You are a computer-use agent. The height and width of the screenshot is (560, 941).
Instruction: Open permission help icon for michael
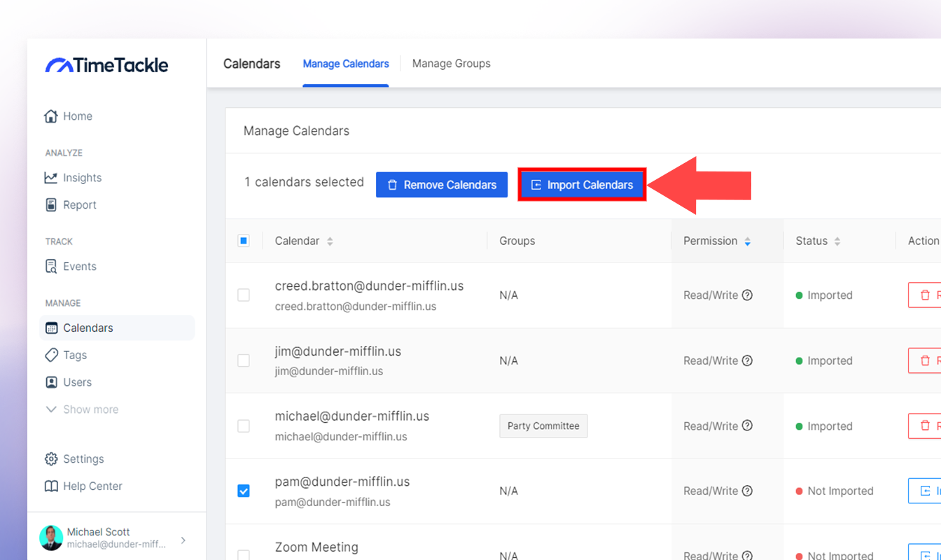[747, 426]
